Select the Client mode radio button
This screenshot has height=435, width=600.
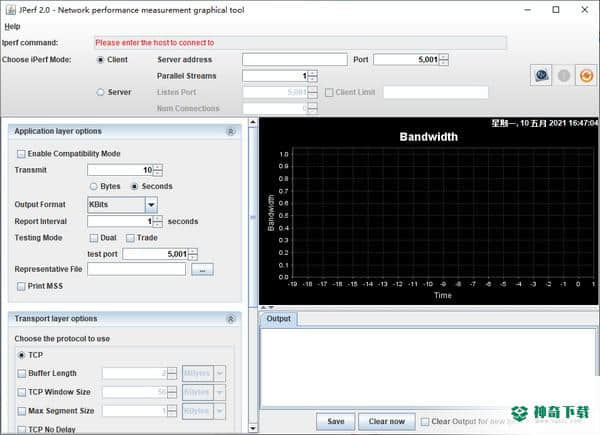tap(100, 60)
